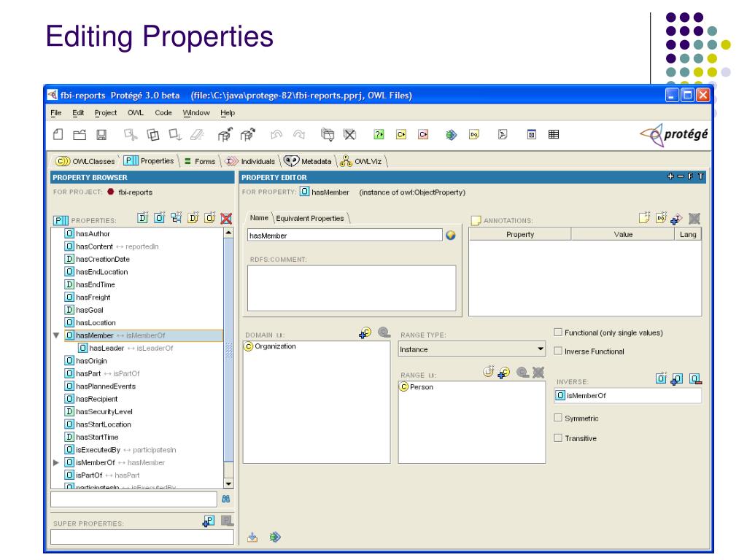The height and width of the screenshot is (560, 747).
Task: Click the search box below the property list
Action: (134, 499)
